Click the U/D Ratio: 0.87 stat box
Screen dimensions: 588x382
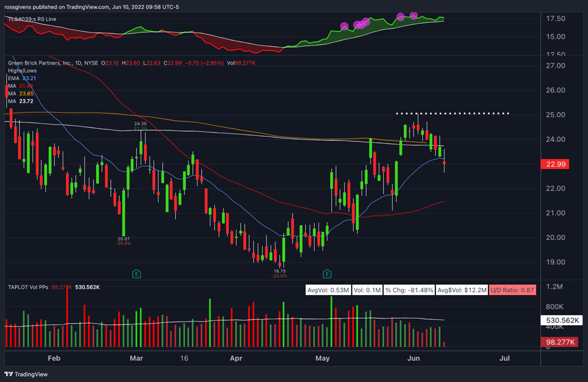pos(512,290)
